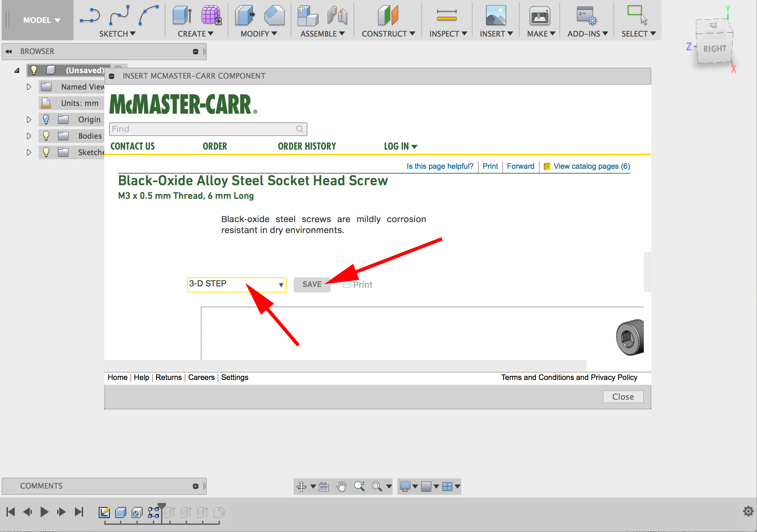Image resolution: width=757 pixels, height=532 pixels.
Task: Expand the Comments panel plus button
Action: 196,486
